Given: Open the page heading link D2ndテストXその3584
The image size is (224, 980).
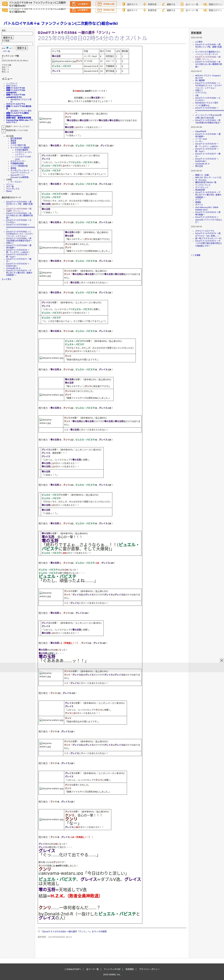Looking at the screenshot, I should pyautogui.click(x=76, y=33).
